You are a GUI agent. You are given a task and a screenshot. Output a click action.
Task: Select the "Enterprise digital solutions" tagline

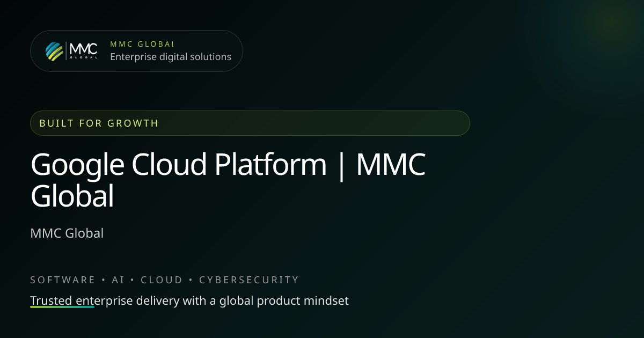point(171,57)
